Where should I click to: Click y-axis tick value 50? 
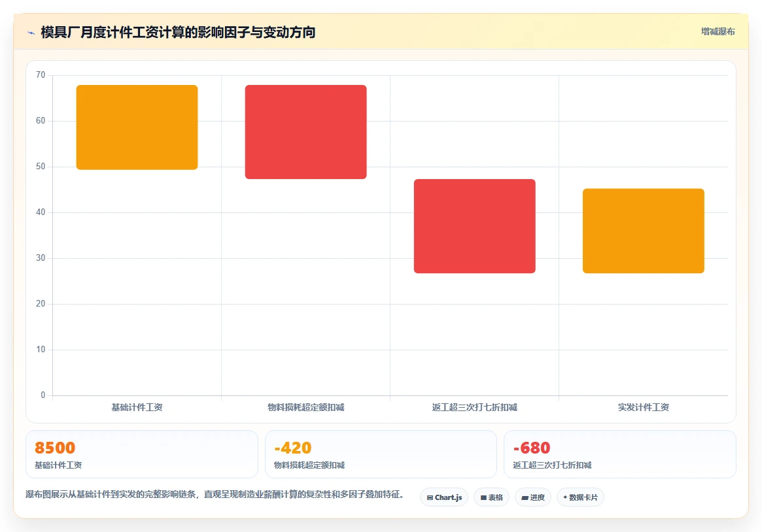[41, 167]
